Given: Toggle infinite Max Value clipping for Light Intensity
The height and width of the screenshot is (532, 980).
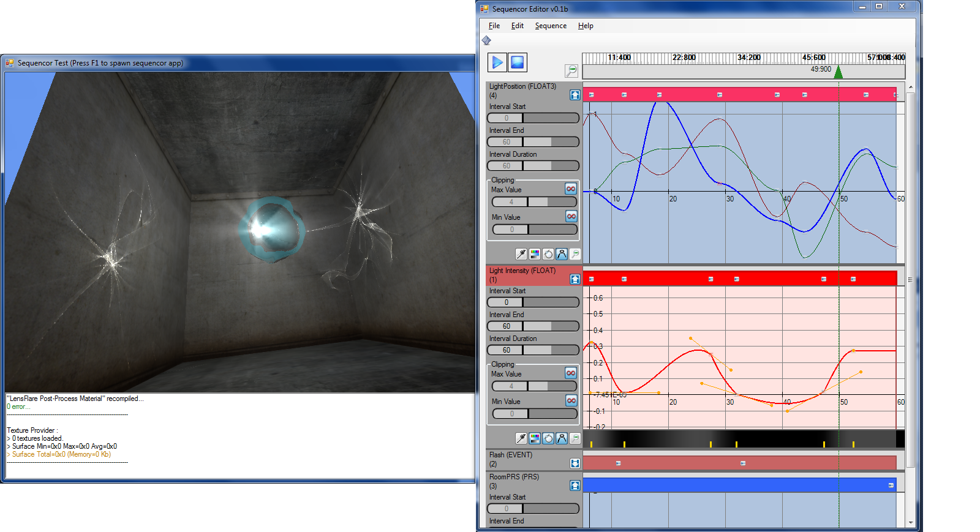Looking at the screenshot, I should (571, 373).
